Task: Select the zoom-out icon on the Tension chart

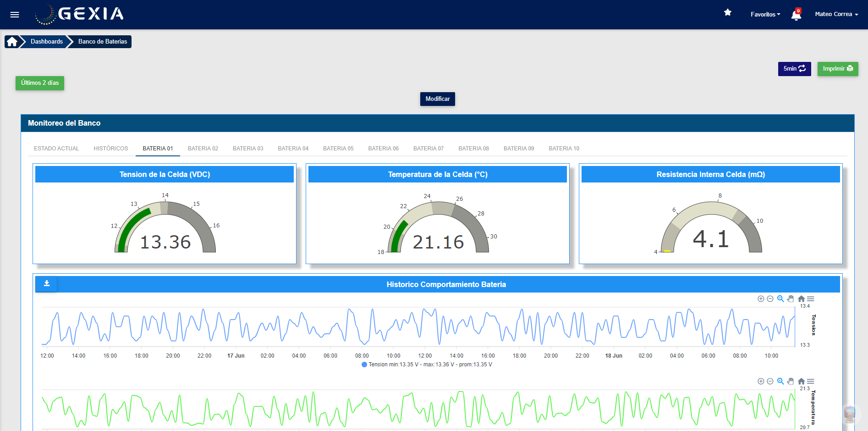Action: (x=770, y=298)
